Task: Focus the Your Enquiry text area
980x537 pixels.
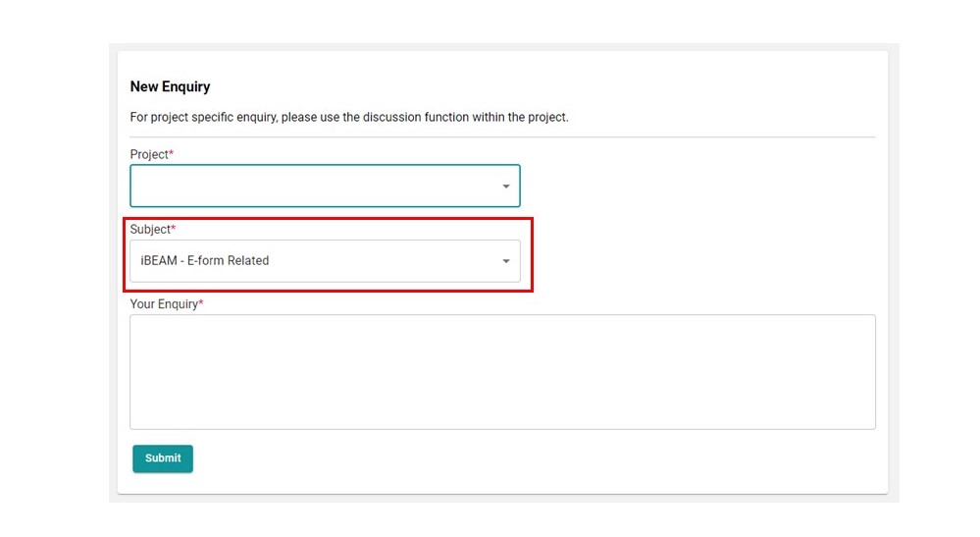Action: click(x=502, y=371)
